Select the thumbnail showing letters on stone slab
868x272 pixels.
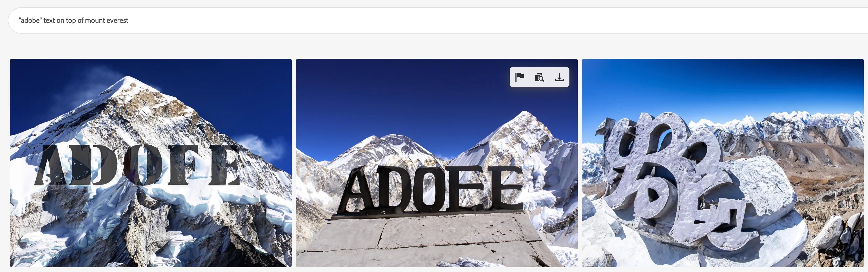coord(437,163)
